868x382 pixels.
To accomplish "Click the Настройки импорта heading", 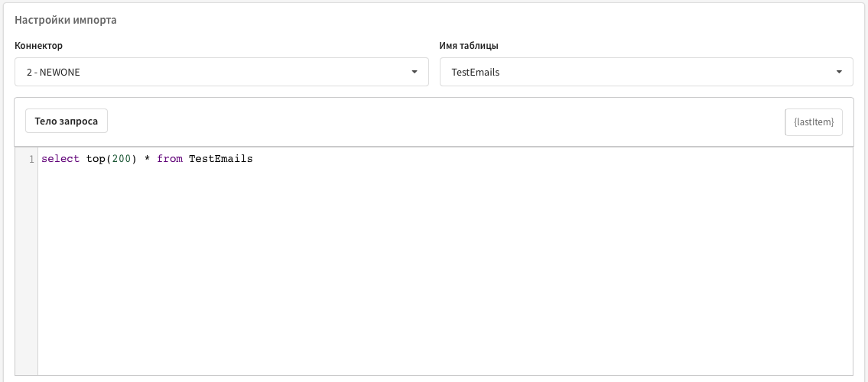I will coord(65,21).
